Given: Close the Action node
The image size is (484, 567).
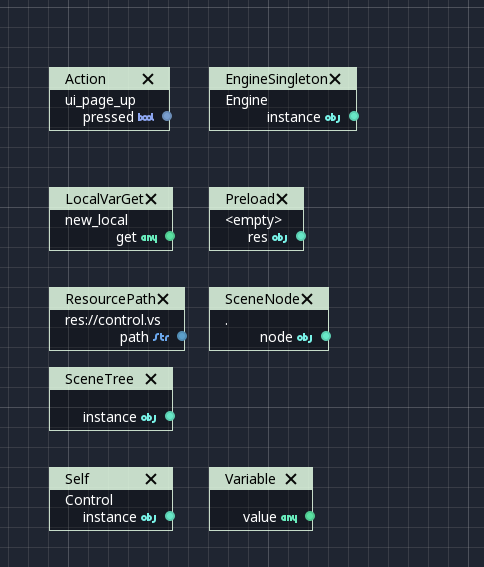Looking at the screenshot, I should tap(148, 79).
